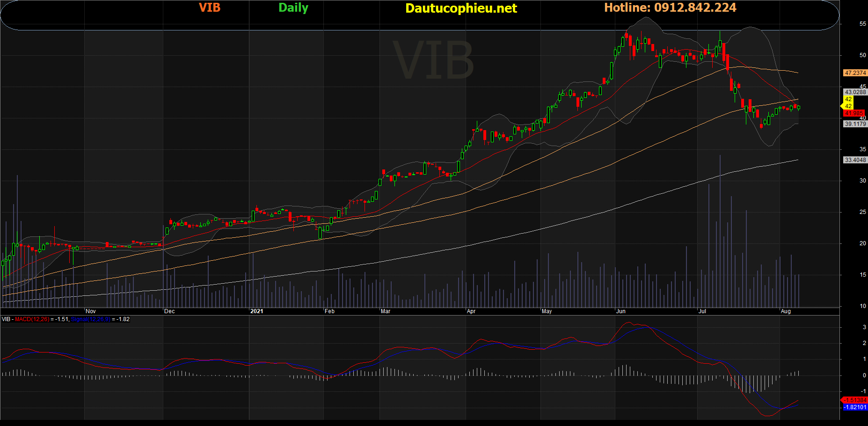868x426 pixels.
Task: Click the red 41.985 price tag
Action: click(854, 113)
